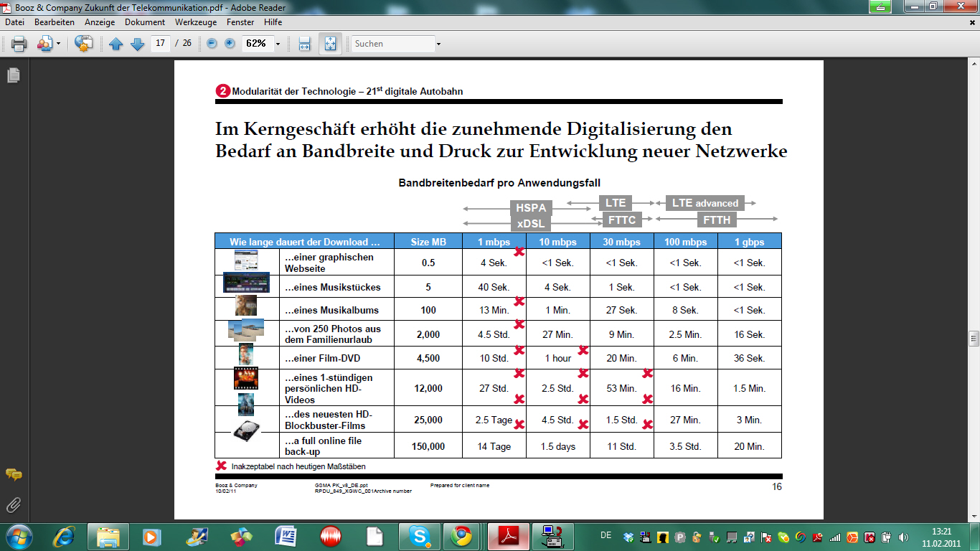
Task: Go to next page with down arrow
Action: (x=137, y=44)
